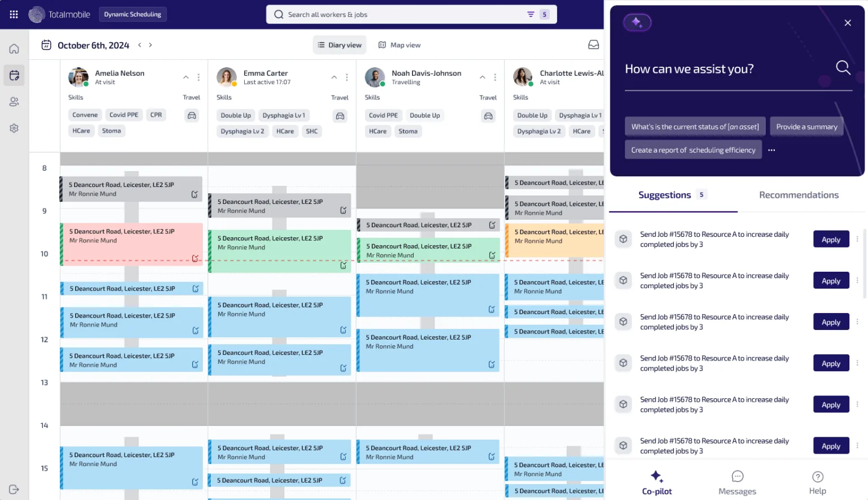The height and width of the screenshot is (500, 868).
Task: Click the search all workers field
Action: (x=411, y=15)
